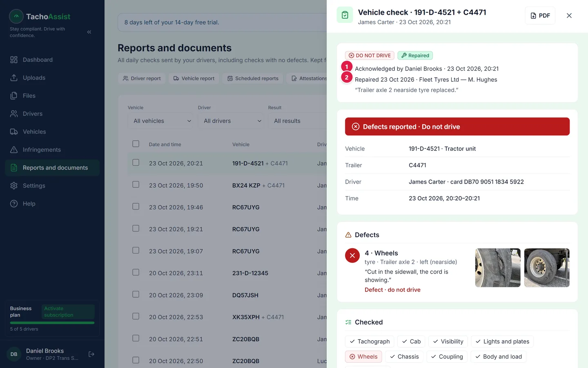Tick the select-all checkbox in the table header
This screenshot has height=368, width=588.
(x=136, y=144)
